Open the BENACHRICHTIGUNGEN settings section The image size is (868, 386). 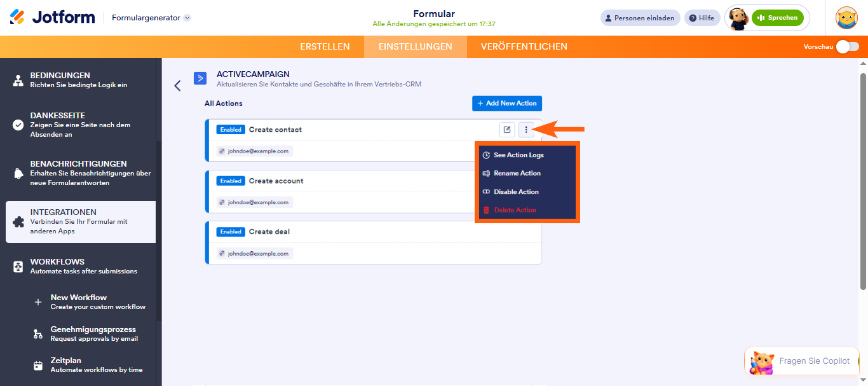coord(81,173)
